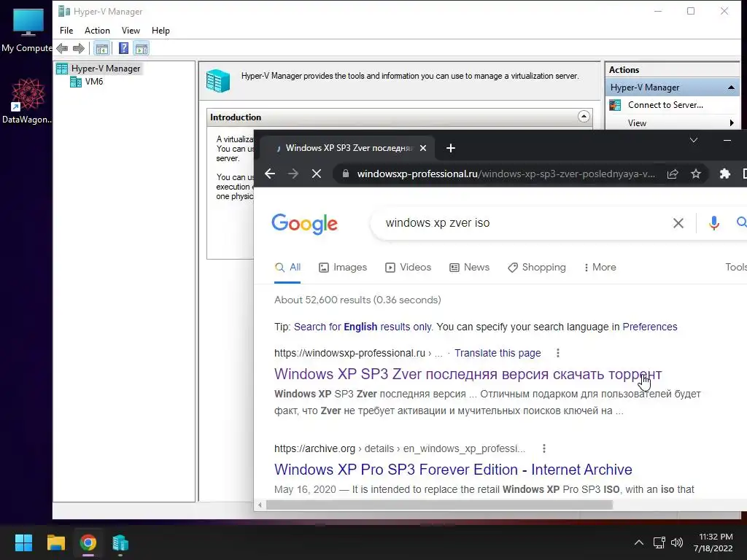Open options for windowsxp-professional.ru result
This screenshot has height=560, width=747.
click(558, 354)
